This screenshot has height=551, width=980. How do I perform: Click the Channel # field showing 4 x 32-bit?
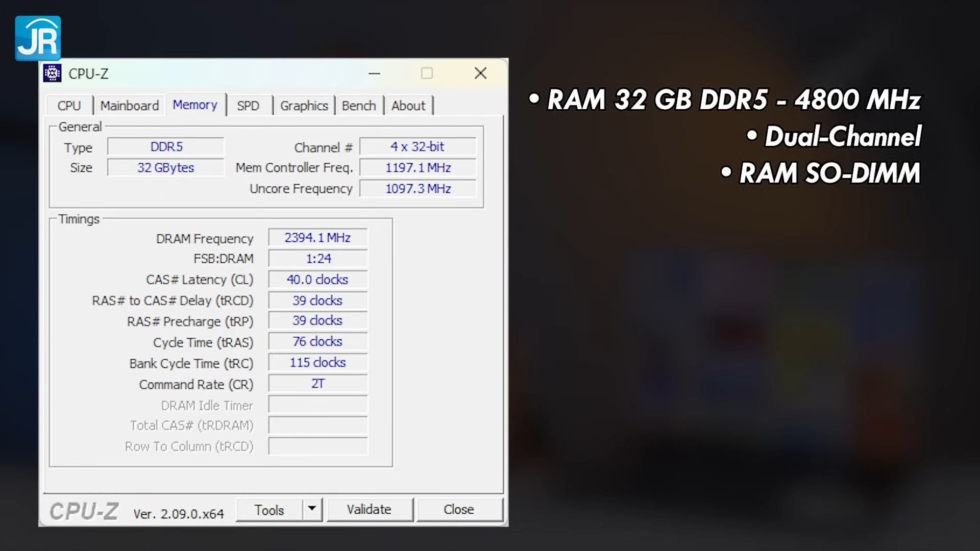click(417, 146)
